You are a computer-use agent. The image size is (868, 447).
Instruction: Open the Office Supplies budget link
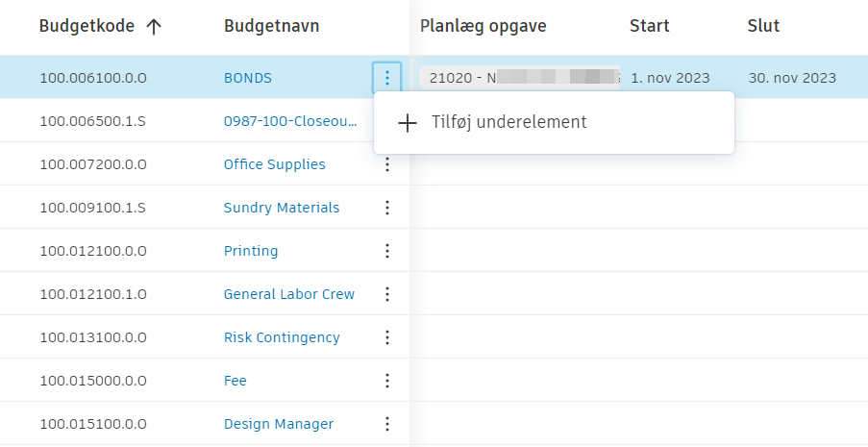(x=274, y=164)
